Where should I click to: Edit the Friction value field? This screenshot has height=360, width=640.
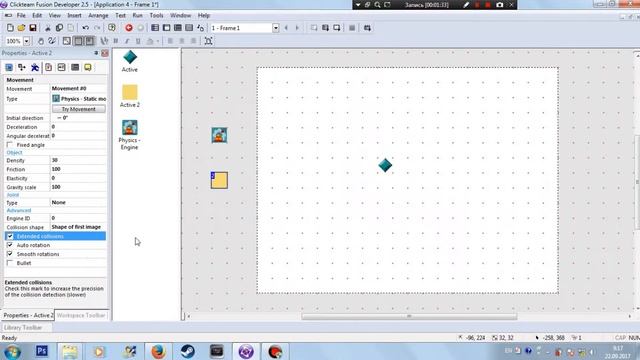78,169
